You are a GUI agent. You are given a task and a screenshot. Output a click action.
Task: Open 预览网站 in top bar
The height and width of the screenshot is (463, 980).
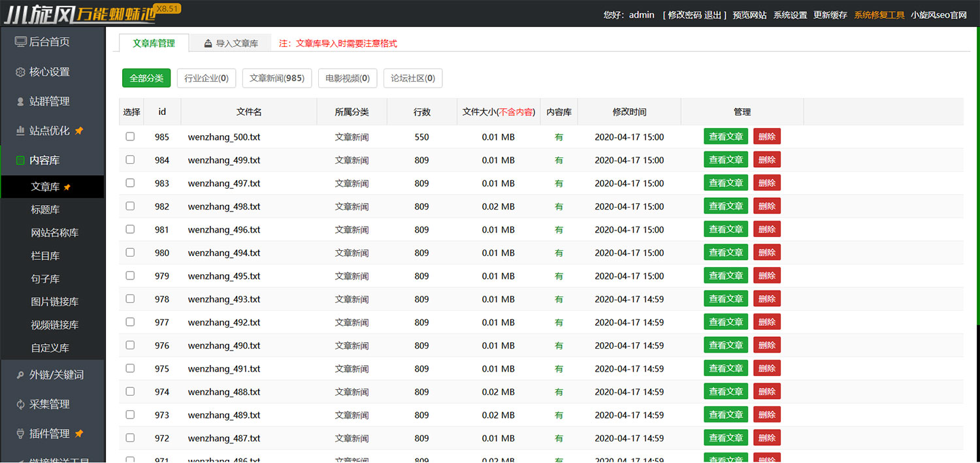[750, 15]
